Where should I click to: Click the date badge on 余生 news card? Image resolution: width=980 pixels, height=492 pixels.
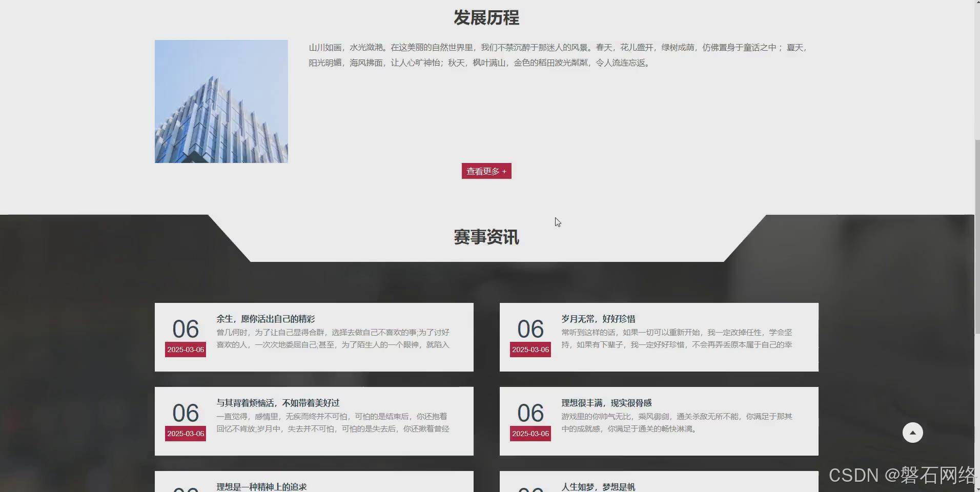[185, 350]
